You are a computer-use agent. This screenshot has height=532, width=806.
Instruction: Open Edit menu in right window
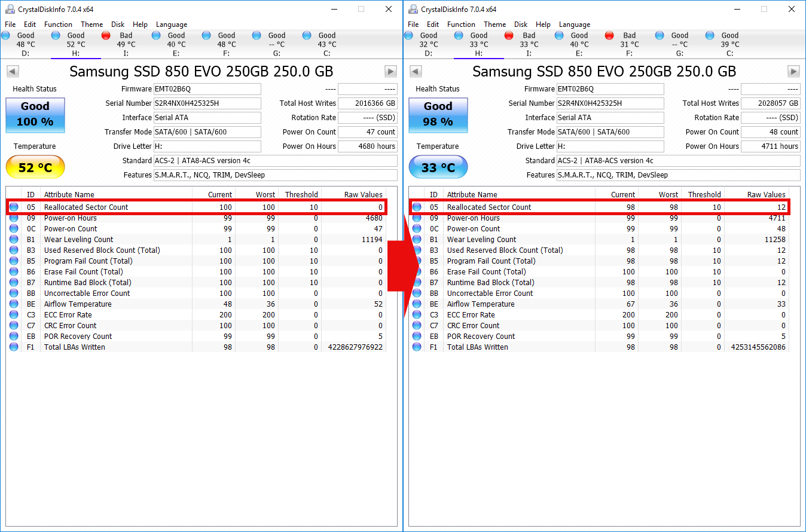[x=433, y=25]
